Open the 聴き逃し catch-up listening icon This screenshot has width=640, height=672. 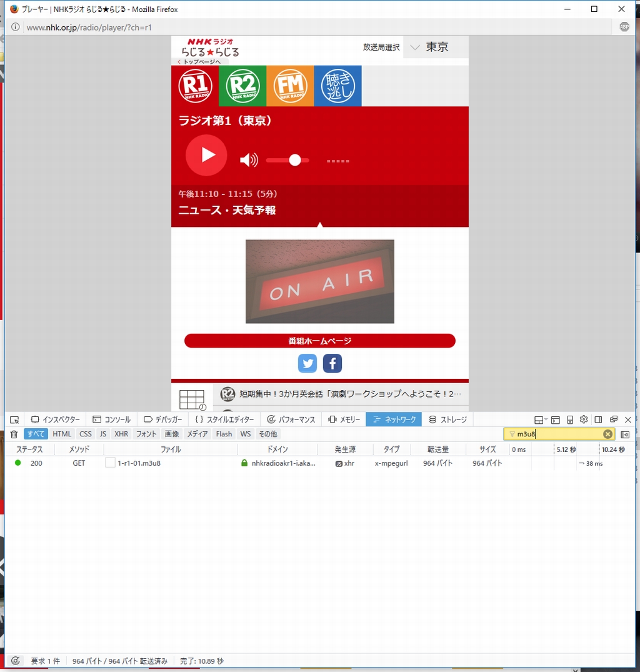tap(337, 86)
